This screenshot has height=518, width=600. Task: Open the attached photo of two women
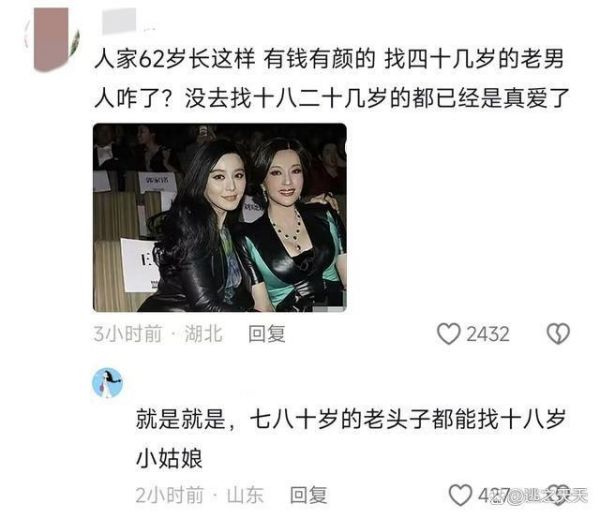[x=220, y=217]
